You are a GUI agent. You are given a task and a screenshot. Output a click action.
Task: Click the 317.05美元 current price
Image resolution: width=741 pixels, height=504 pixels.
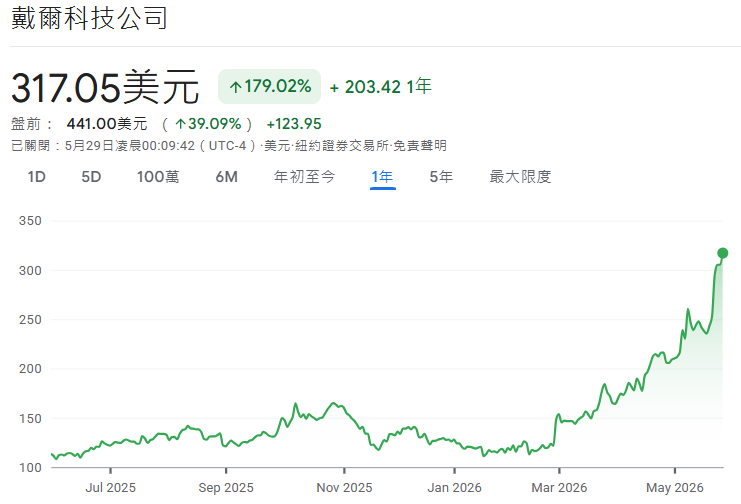pos(105,87)
